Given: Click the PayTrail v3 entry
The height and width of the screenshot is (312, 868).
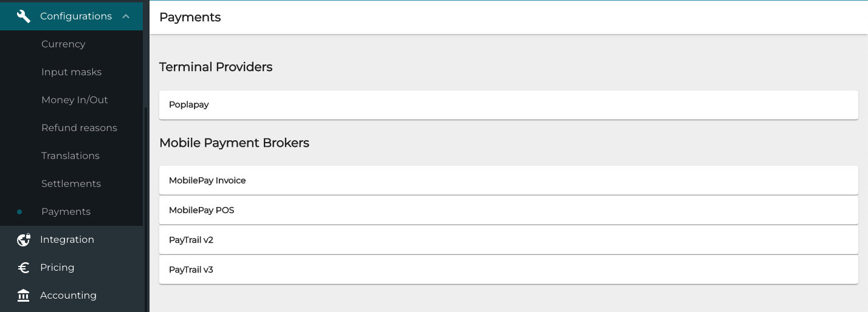Looking at the screenshot, I should (508, 270).
